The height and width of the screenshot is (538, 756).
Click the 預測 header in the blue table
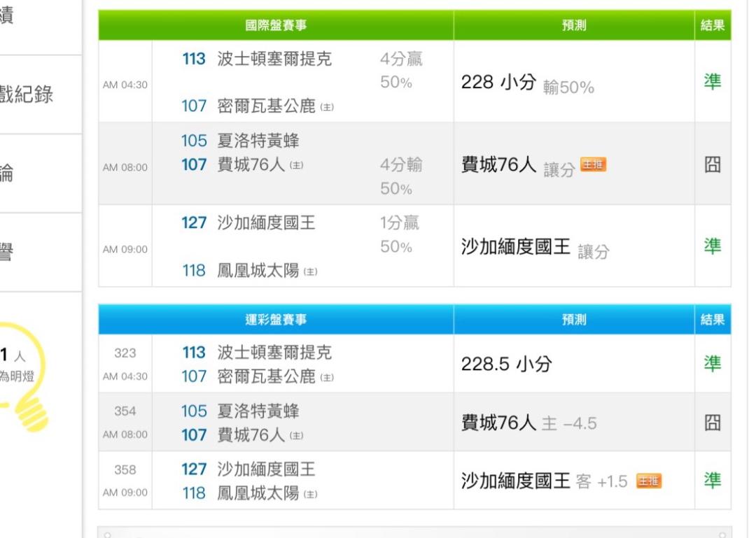tap(574, 319)
